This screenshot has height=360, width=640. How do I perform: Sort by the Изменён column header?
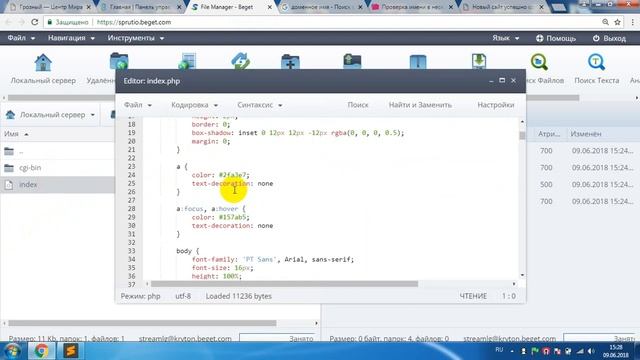pyautogui.click(x=586, y=134)
